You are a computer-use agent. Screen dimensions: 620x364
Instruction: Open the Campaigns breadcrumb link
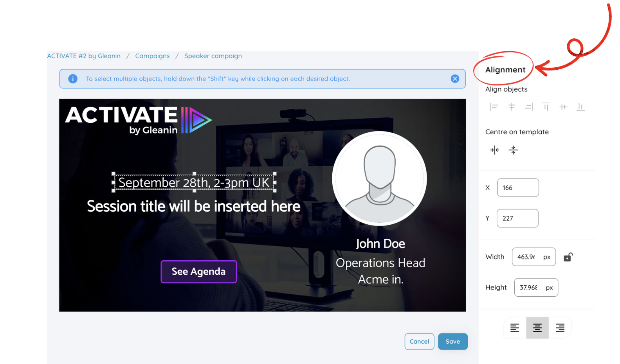pyautogui.click(x=152, y=56)
